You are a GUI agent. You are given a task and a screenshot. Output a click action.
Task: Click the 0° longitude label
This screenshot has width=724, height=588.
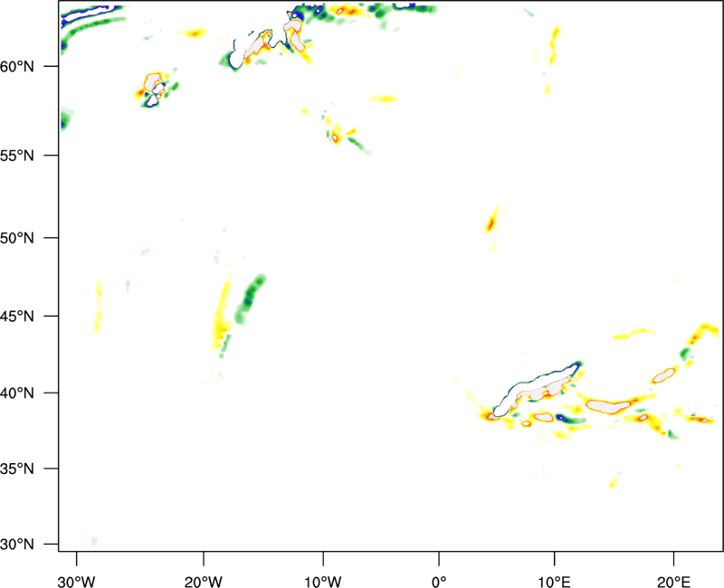[439, 582]
